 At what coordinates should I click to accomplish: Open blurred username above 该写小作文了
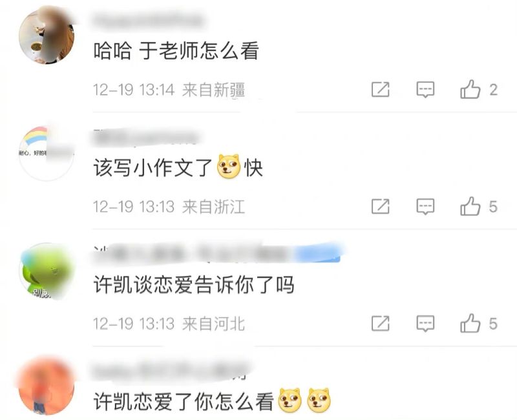[x=147, y=138]
